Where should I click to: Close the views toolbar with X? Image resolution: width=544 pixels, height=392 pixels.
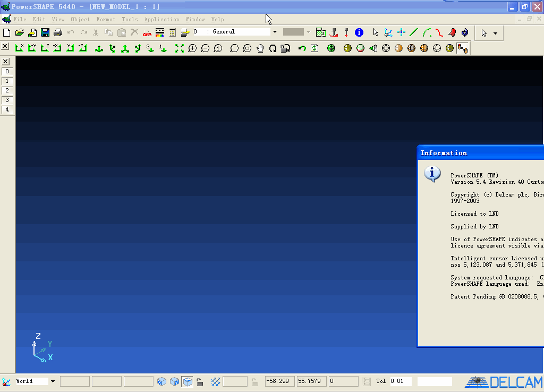click(5, 46)
